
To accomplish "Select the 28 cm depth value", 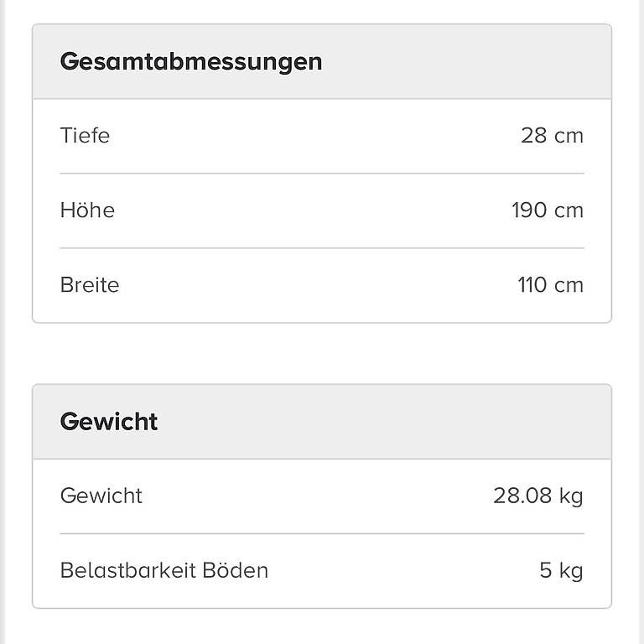I will coord(552,136).
